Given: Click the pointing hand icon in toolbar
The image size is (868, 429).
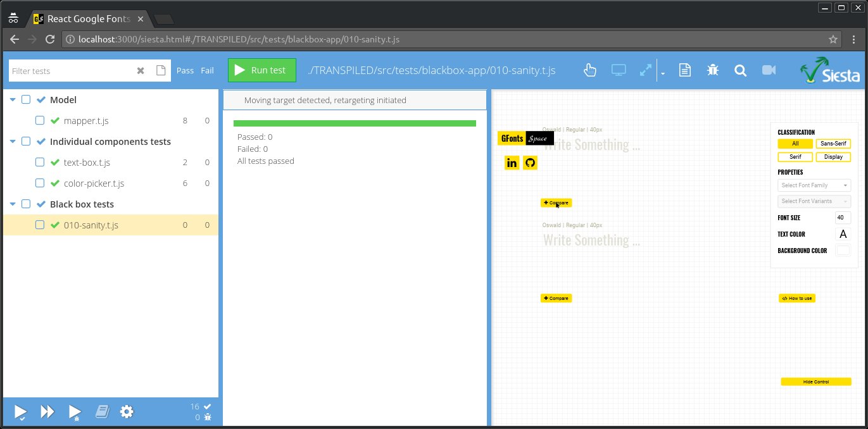Looking at the screenshot, I should [x=589, y=70].
